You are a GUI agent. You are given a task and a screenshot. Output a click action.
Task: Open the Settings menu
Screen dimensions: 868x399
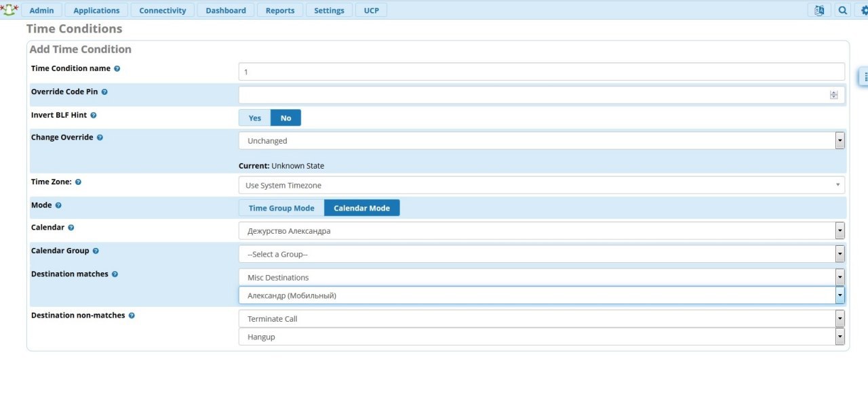[329, 10]
